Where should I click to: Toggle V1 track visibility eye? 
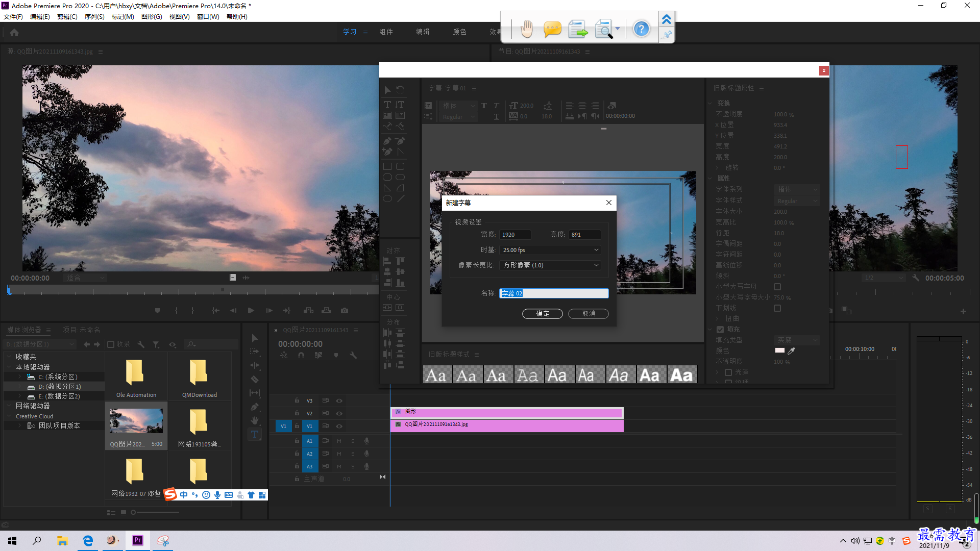pyautogui.click(x=339, y=426)
